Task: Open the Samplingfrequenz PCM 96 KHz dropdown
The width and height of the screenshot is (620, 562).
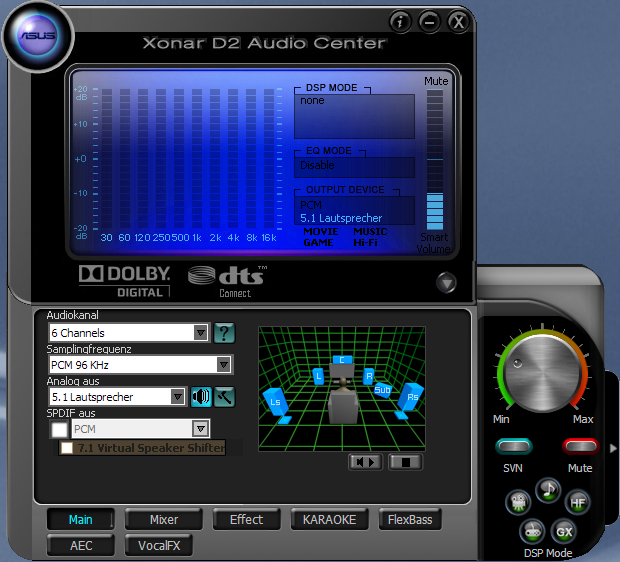Action: pyautogui.click(x=140, y=365)
